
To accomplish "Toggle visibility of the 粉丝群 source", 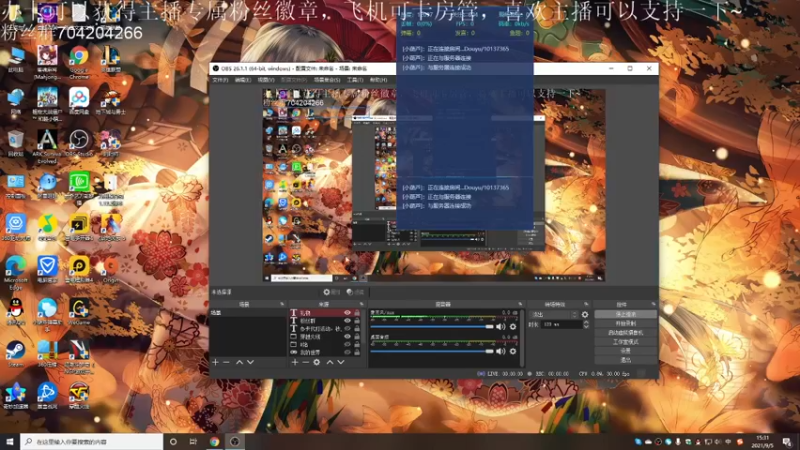I will coord(347,321).
